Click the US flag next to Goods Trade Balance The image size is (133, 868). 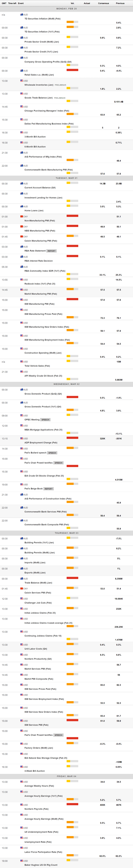coord(21,94)
